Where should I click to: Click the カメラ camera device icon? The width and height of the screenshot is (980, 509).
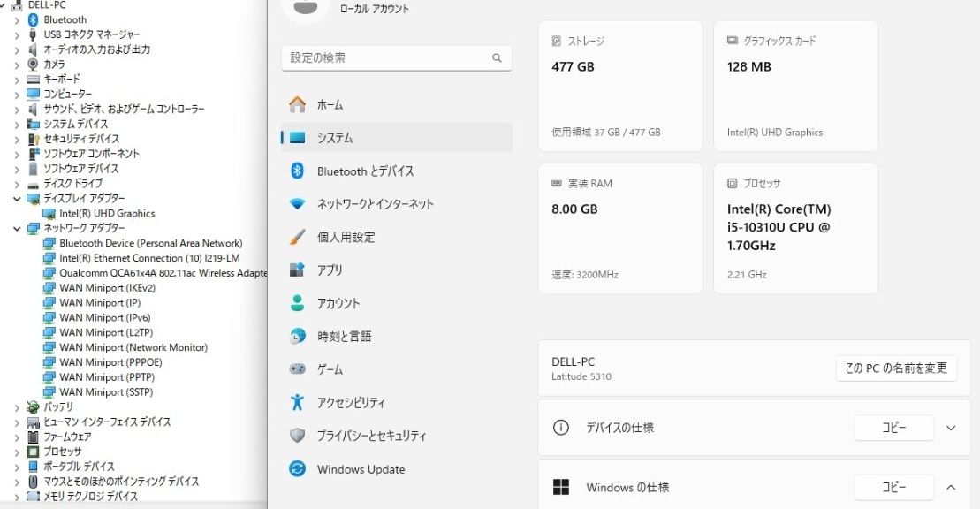[x=33, y=65]
